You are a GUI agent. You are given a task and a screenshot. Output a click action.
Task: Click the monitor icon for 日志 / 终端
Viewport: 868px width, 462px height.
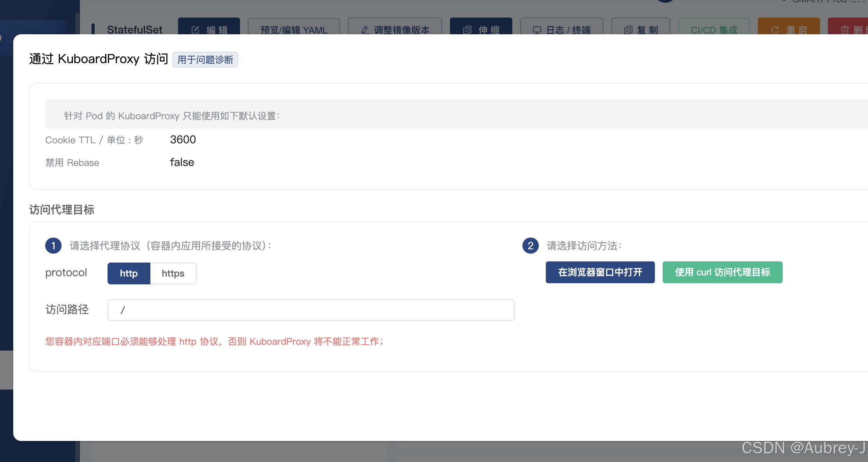click(x=537, y=30)
